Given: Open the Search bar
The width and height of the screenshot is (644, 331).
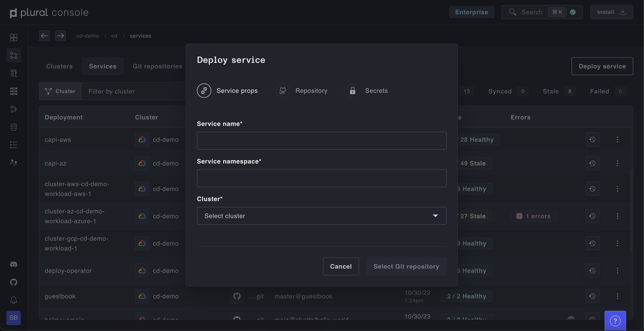Looking at the screenshot, I should pos(542,12).
